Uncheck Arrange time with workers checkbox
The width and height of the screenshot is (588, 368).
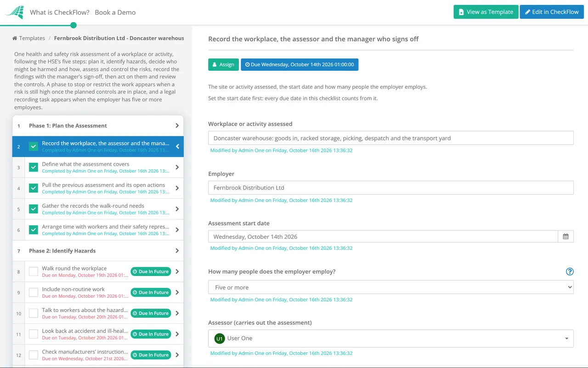click(x=34, y=230)
